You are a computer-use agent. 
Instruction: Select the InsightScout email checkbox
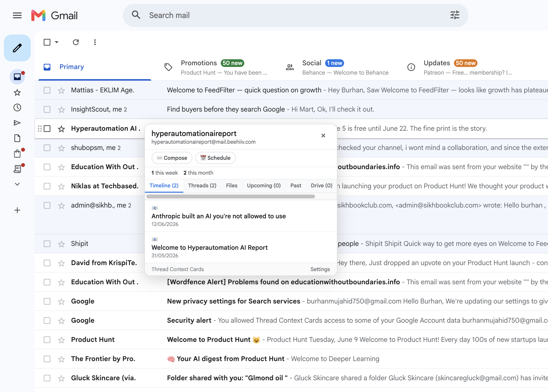point(47,109)
